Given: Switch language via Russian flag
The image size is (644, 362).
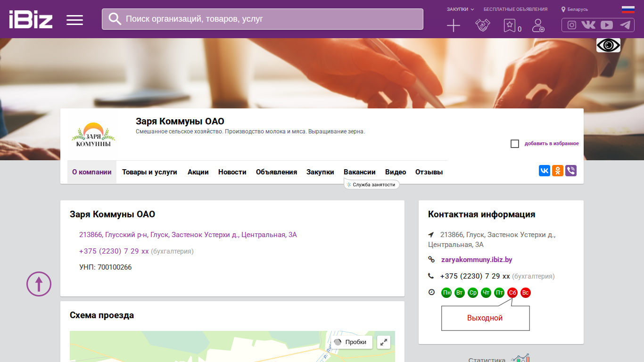Looking at the screenshot, I should coord(628,9).
